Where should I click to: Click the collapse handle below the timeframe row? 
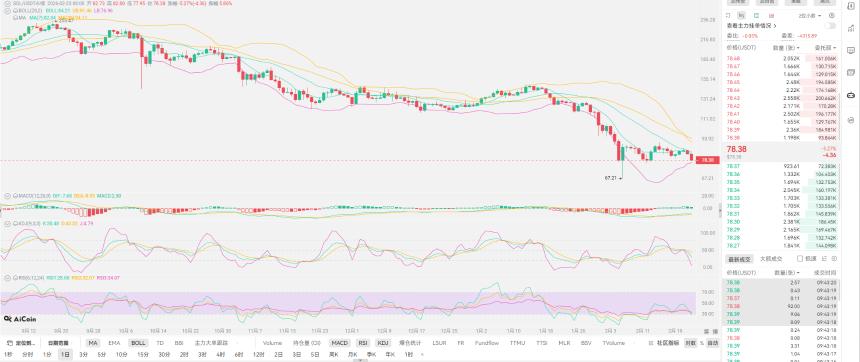(x=359, y=360)
